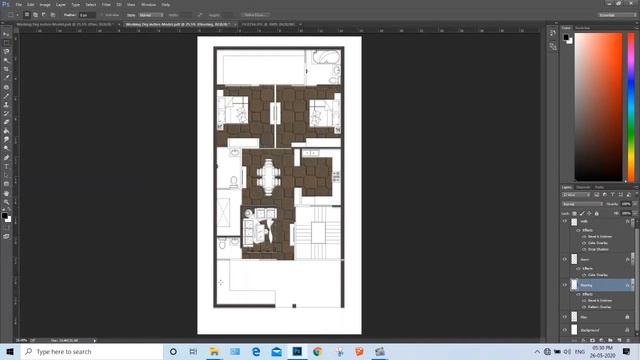Image resolution: width=640 pixels, height=360 pixels.
Task: Open the Essentials workspace dropdown
Action: click(x=617, y=15)
